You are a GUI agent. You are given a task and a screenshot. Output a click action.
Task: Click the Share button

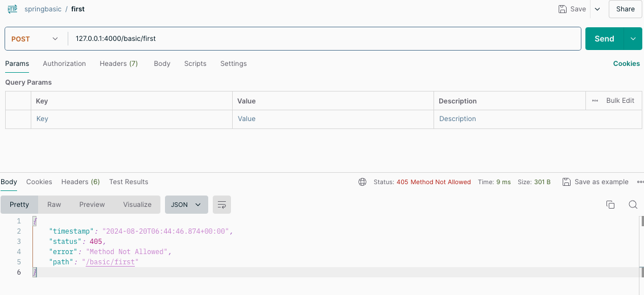[625, 9]
